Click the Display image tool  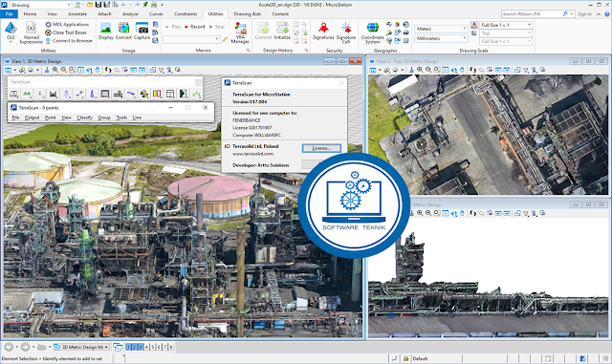106,32
